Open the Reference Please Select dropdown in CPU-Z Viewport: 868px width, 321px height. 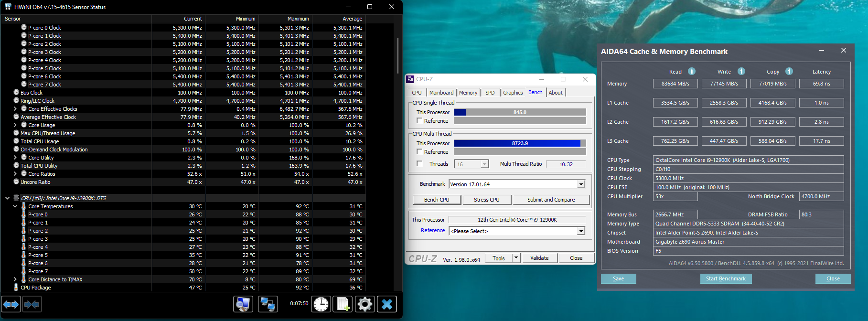point(581,231)
